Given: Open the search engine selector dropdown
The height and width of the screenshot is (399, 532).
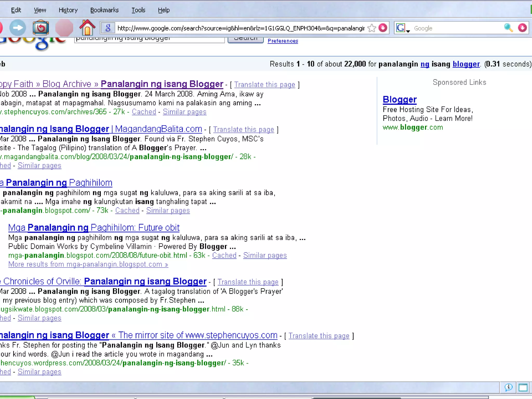Looking at the screenshot, I should click(403, 28).
